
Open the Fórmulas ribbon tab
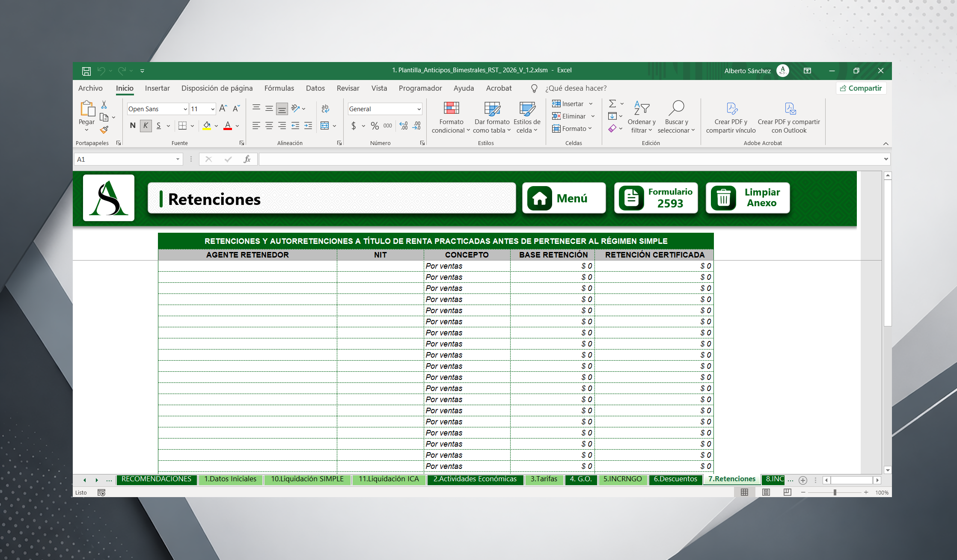click(x=279, y=88)
